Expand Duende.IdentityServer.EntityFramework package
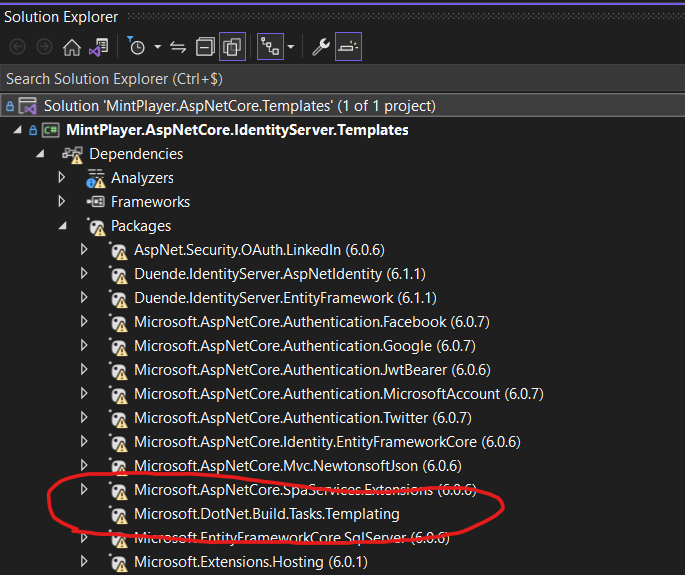The width and height of the screenshot is (685, 575). pos(84,298)
